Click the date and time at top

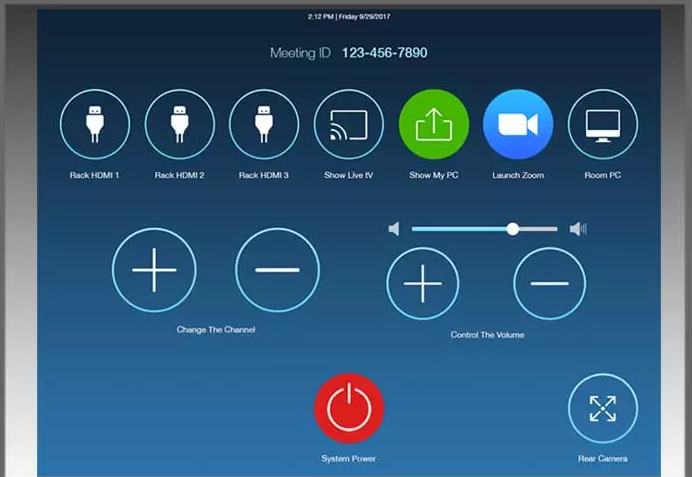(x=349, y=17)
